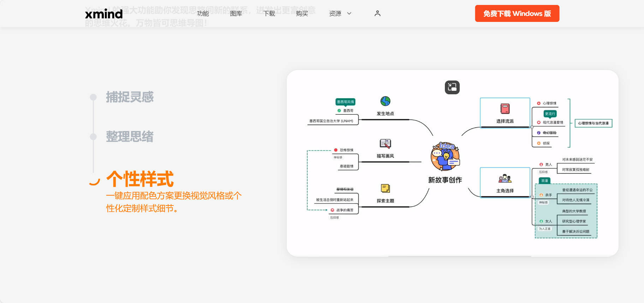The height and width of the screenshot is (303, 644).
Task: Select the 捕捉灵感 step
Action: click(130, 97)
